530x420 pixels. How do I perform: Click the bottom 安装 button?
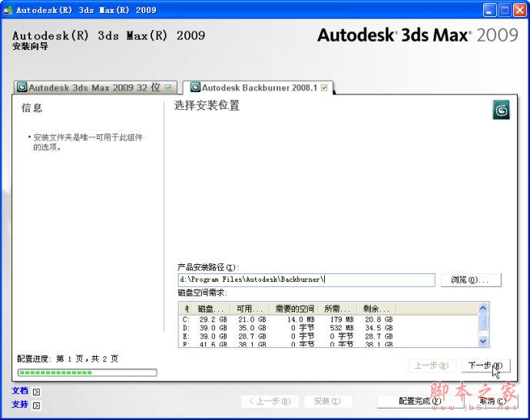click(x=327, y=402)
